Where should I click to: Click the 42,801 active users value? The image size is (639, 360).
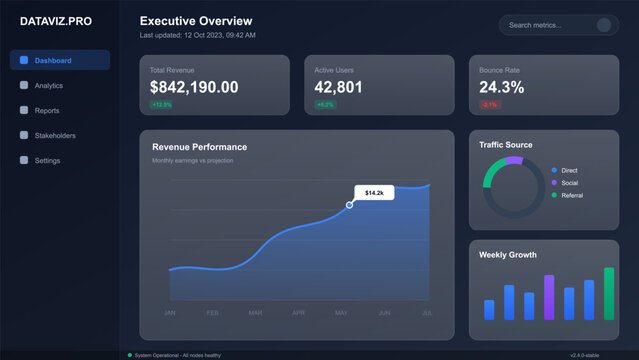pos(338,87)
